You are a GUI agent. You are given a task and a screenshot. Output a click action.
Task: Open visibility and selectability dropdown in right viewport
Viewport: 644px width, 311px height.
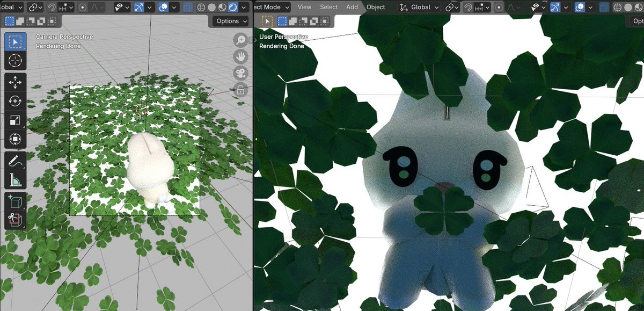pyautogui.click(x=538, y=7)
